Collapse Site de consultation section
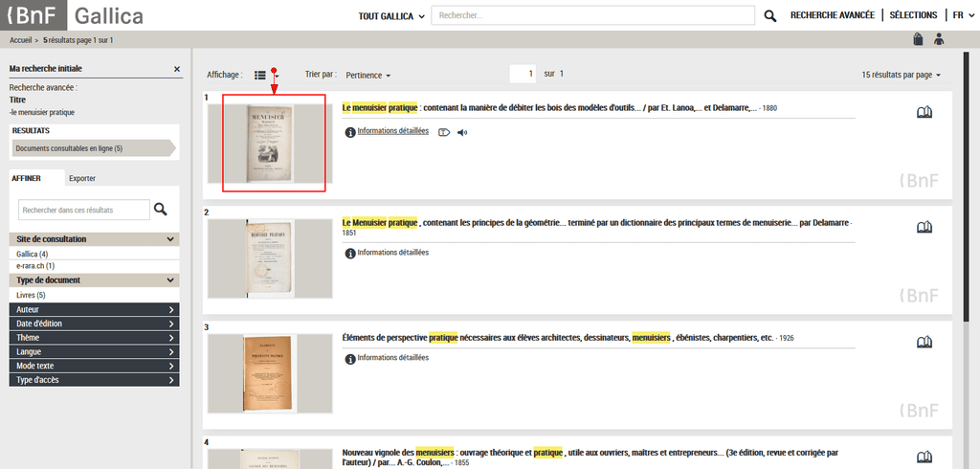 [95, 239]
